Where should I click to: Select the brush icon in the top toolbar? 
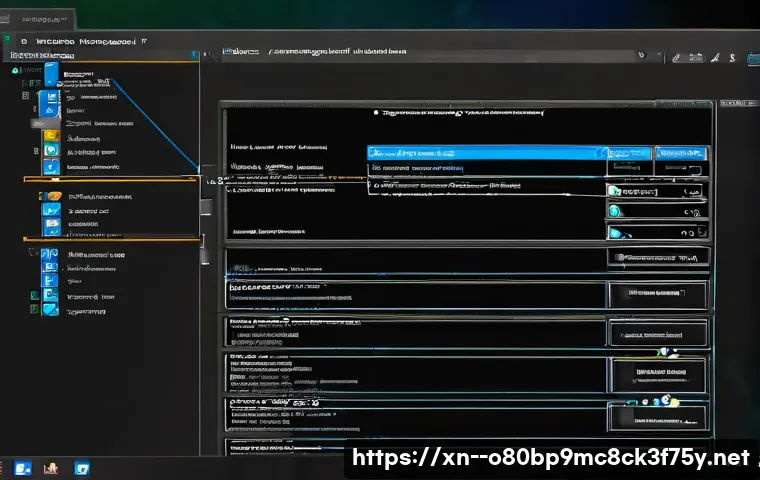[715, 58]
